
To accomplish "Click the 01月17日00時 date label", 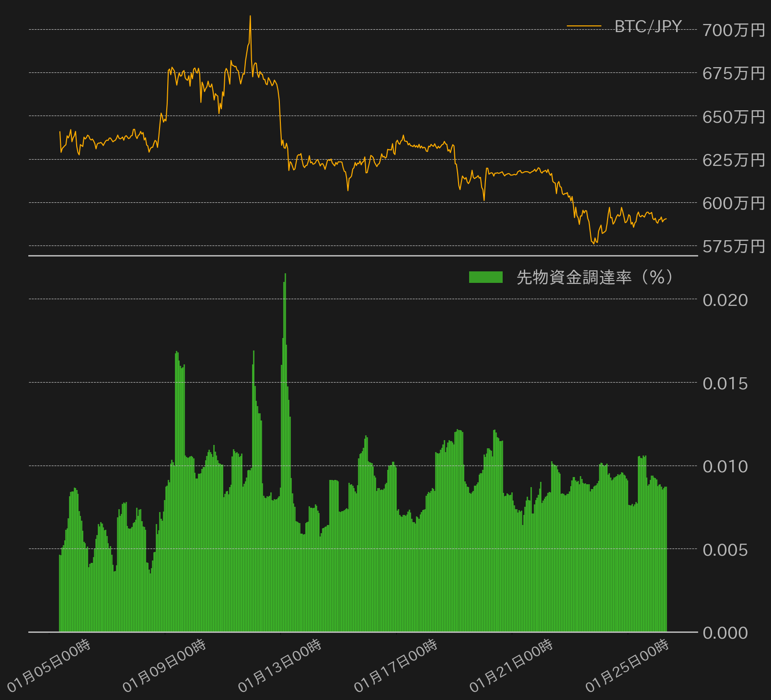I will pyautogui.click(x=396, y=665).
